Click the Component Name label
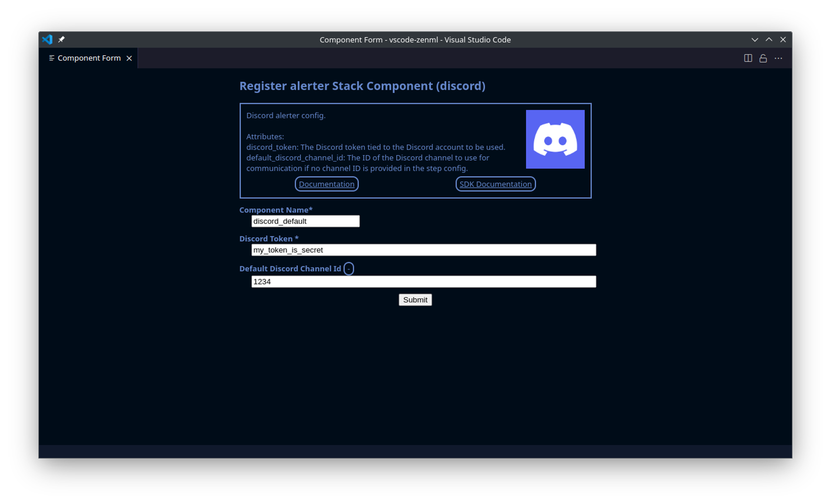The width and height of the screenshot is (831, 504). point(276,210)
